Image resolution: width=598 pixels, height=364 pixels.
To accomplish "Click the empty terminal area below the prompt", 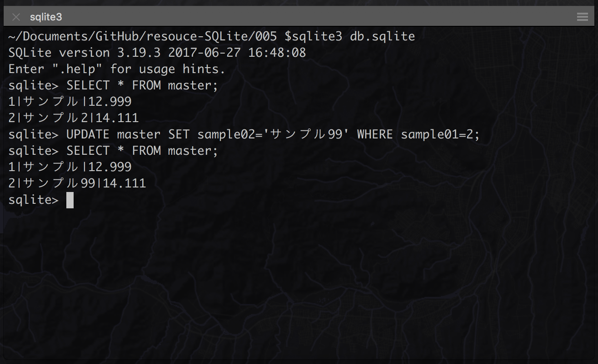I will pos(299,281).
